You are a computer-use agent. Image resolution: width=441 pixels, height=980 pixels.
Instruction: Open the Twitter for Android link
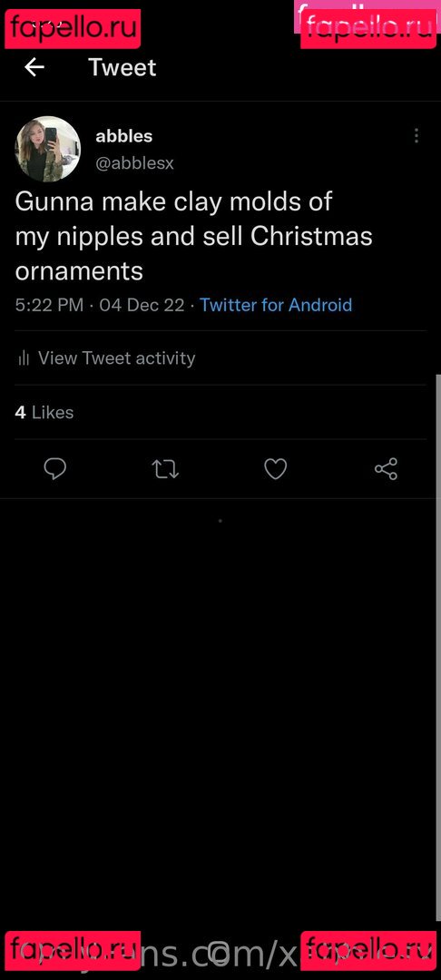pos(276,305)
